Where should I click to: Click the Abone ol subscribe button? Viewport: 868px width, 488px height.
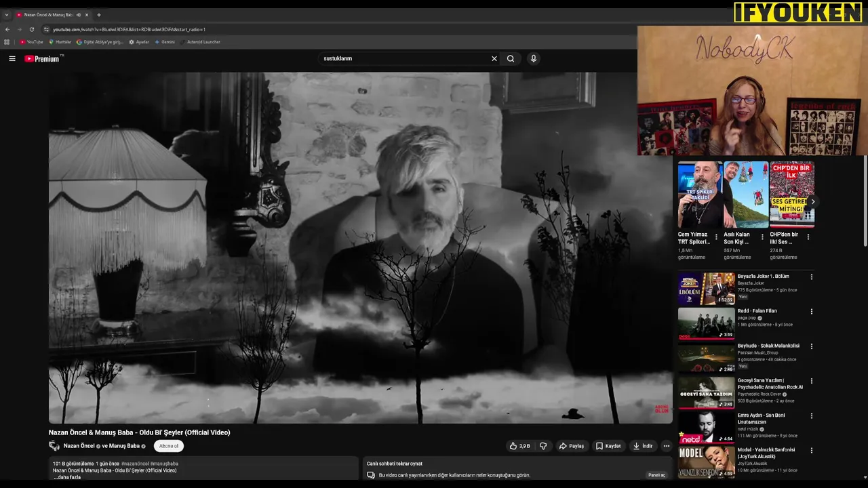point(169,446)
